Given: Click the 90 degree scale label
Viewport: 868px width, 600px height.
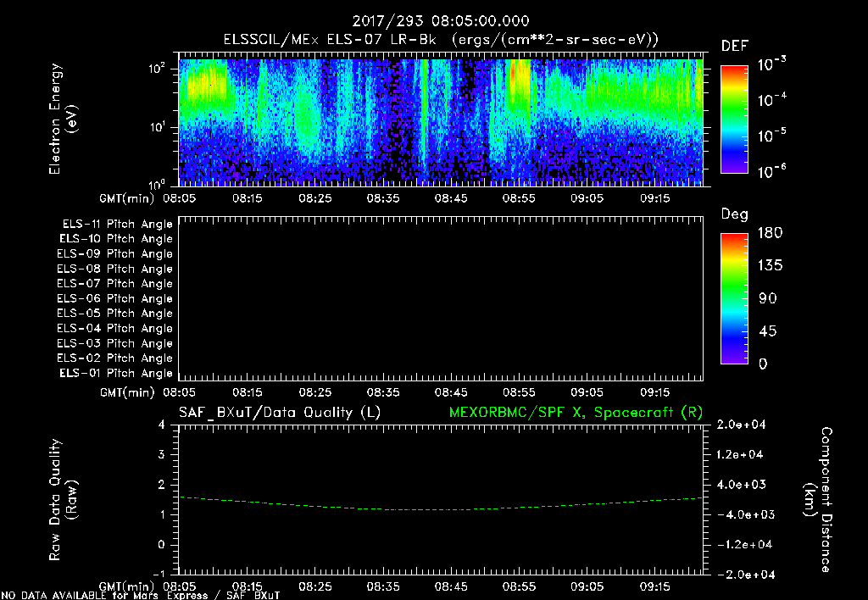Looking at the screenshot, I should pyautogui.click(x=768, y=298).
